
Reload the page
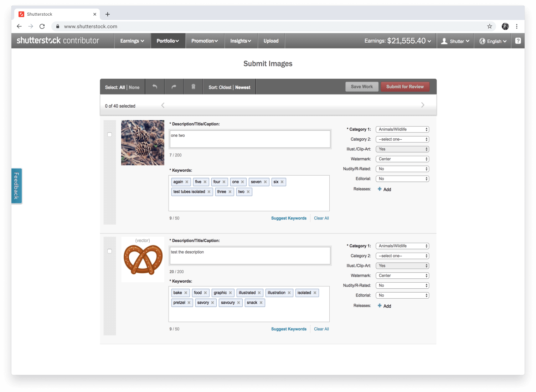point(42,26)
